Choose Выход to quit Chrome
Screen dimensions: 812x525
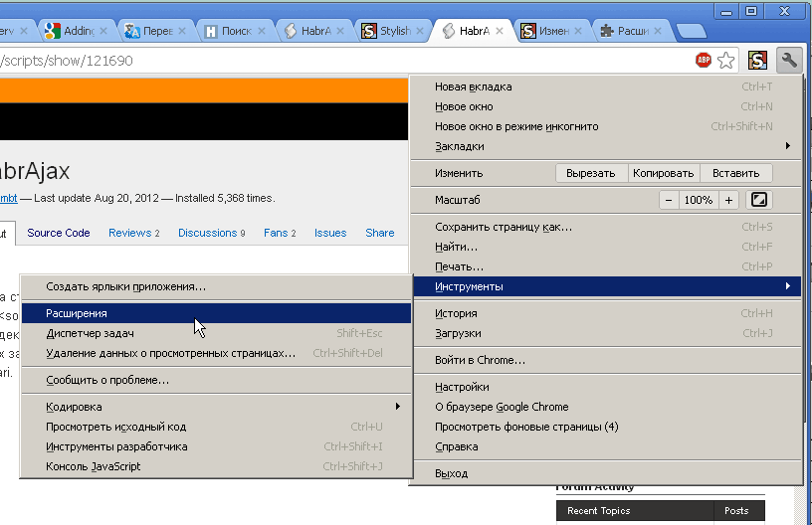606,473
